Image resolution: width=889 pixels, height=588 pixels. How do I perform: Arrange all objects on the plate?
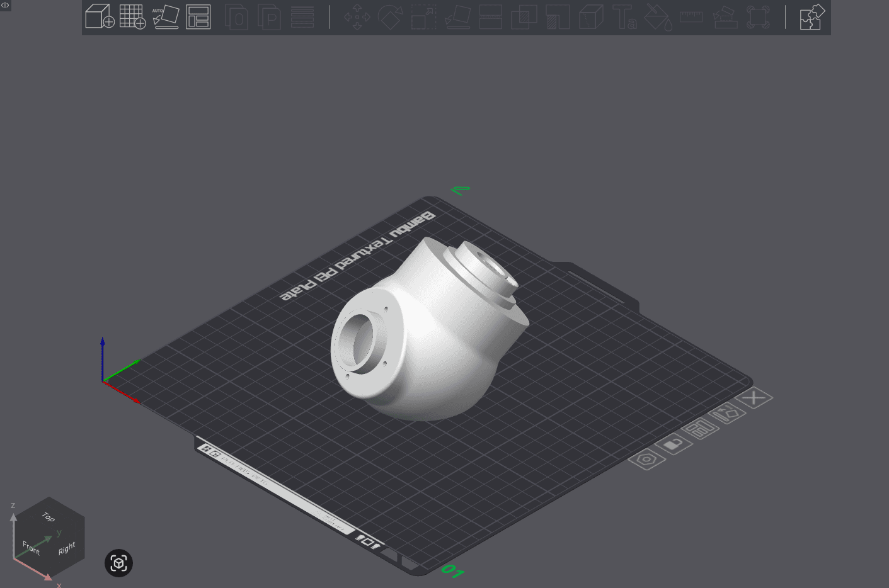(x=200, y=17)
